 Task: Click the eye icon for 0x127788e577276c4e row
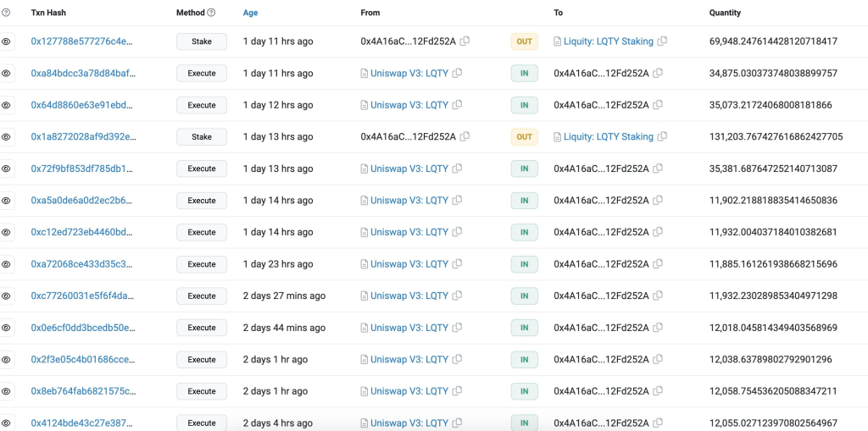point(6,41)
